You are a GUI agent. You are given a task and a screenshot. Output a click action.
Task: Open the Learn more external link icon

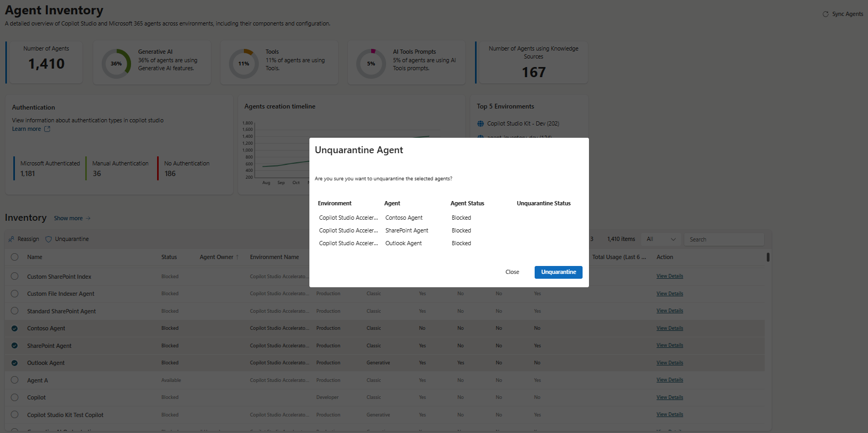pyautogui.click(x=47, y=129)
